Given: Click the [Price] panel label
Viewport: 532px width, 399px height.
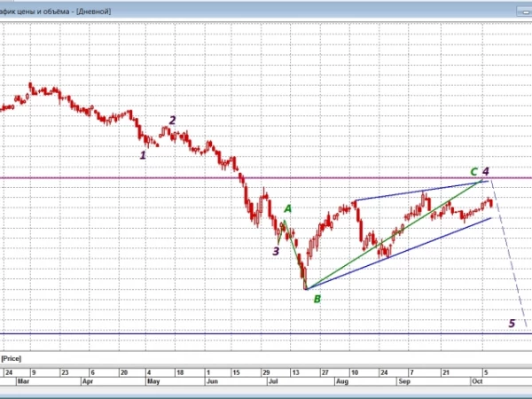Looking at the screenshot, I should (11, 358).
